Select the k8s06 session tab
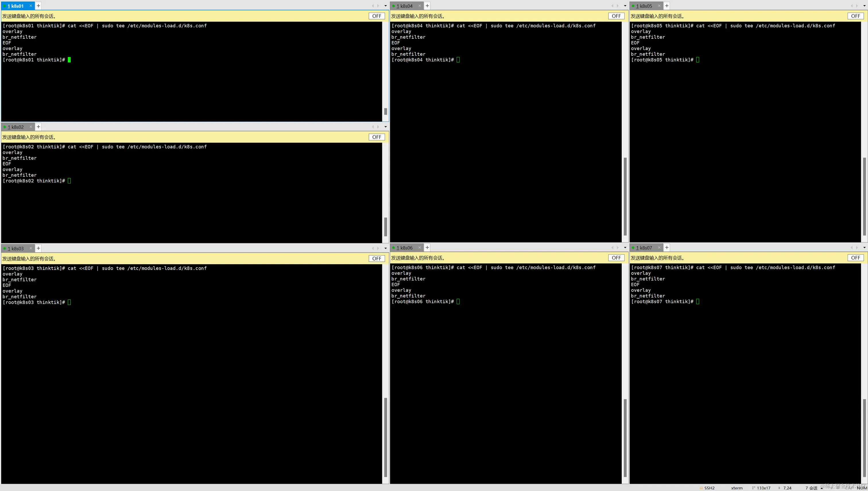Image resolution: width=868 pixels, height=491 pixels. 404,248
